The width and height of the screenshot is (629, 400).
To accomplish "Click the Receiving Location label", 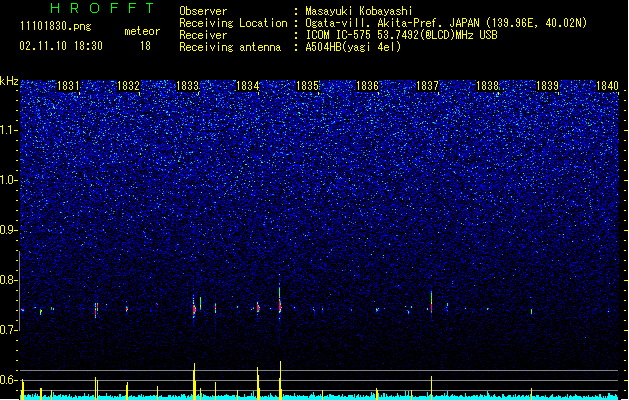I will pos(233,23).
